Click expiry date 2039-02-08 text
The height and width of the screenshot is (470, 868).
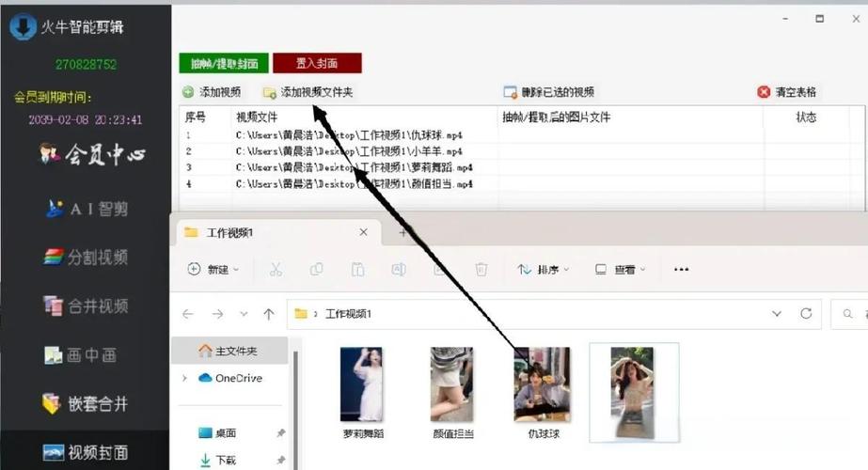click(86, 119)
